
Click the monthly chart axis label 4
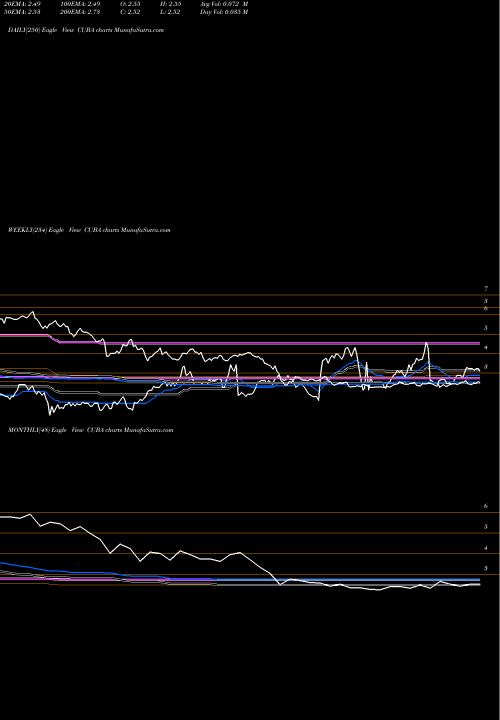click(x=486, y=548)
